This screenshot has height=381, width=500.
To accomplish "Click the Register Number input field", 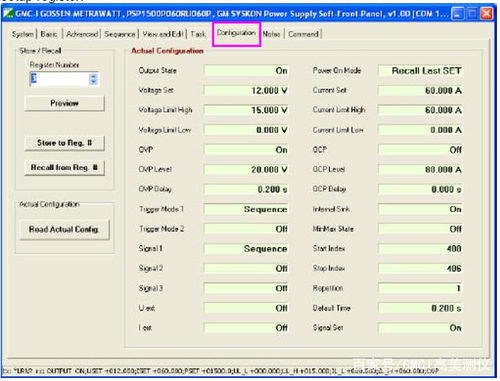I will tap(60, 79).
